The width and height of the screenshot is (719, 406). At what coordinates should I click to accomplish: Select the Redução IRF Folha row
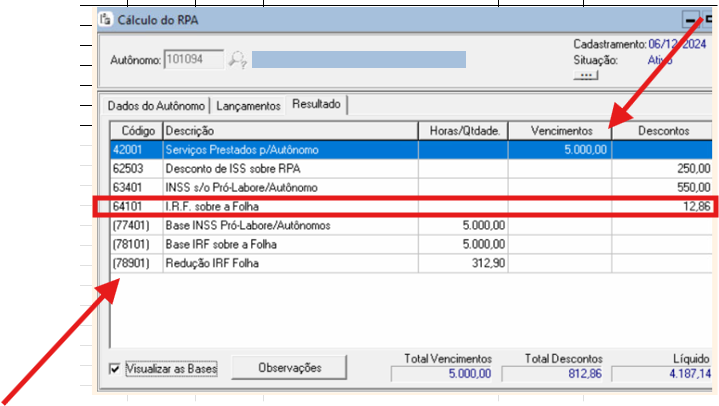288,262
